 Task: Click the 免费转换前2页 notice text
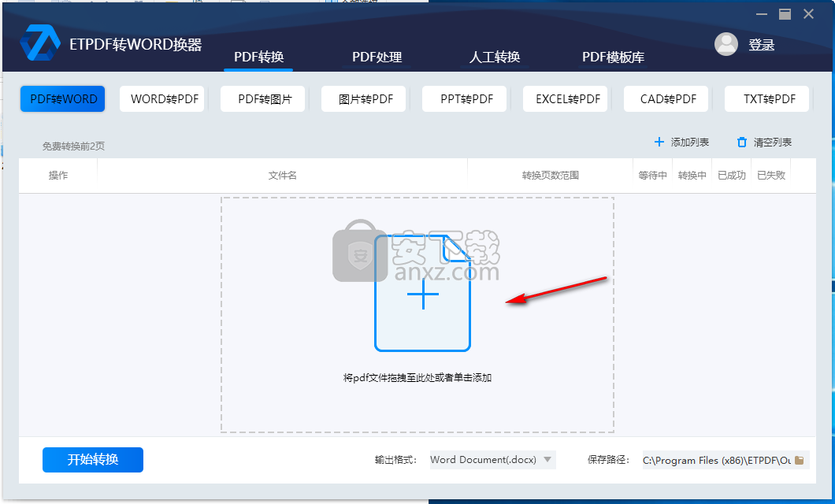click(73, 146)
